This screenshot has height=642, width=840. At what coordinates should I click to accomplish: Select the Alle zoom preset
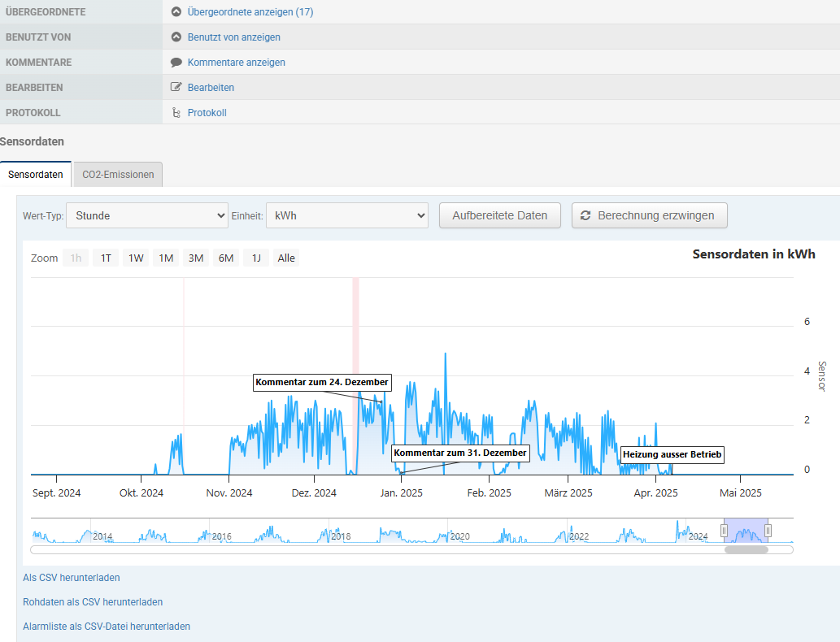(x=285, y=258)
